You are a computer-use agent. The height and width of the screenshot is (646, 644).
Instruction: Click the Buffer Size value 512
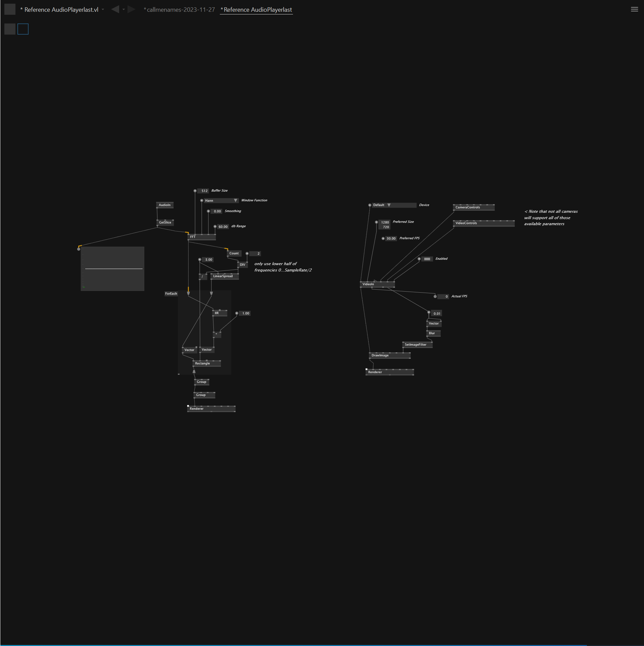[x=203, y=191]
